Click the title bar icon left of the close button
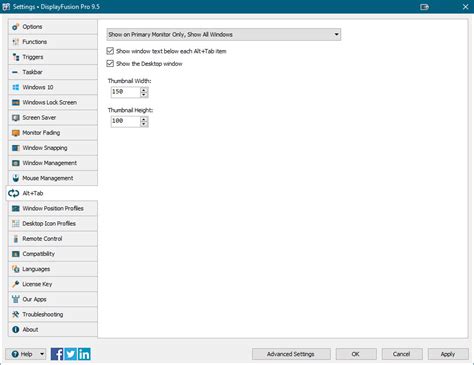 click(x=424, y=7)
